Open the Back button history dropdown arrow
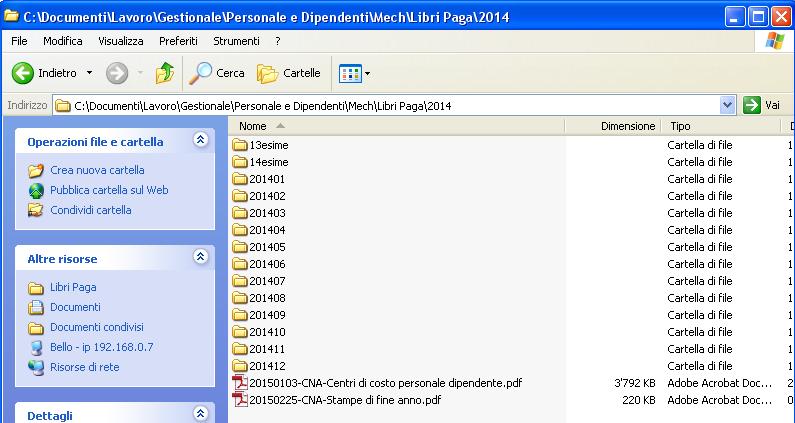This screenshot has width=795, height=423. [89, 73]
